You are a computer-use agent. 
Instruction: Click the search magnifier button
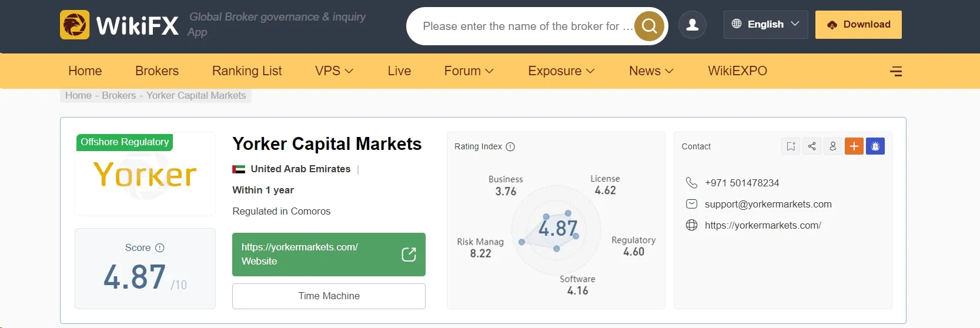coord(649,26)
